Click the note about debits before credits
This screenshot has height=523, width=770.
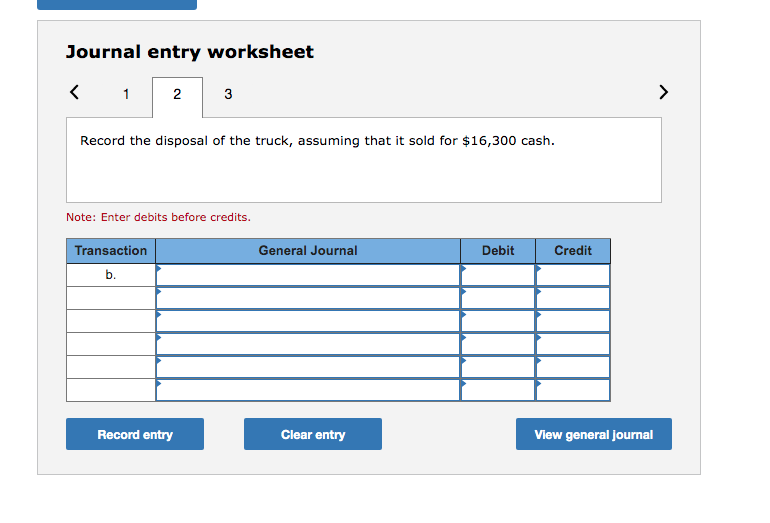pyautogui.click(x=159, y=217)
